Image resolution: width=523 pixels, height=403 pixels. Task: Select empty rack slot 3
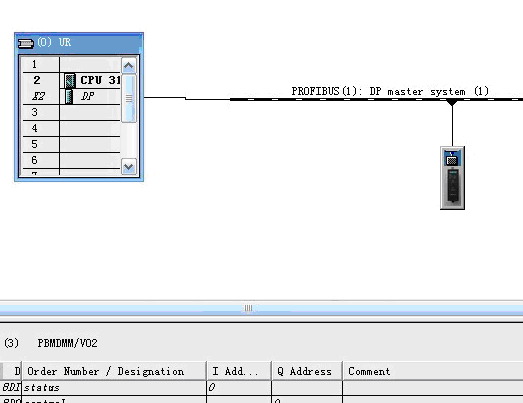click(71, 112)
